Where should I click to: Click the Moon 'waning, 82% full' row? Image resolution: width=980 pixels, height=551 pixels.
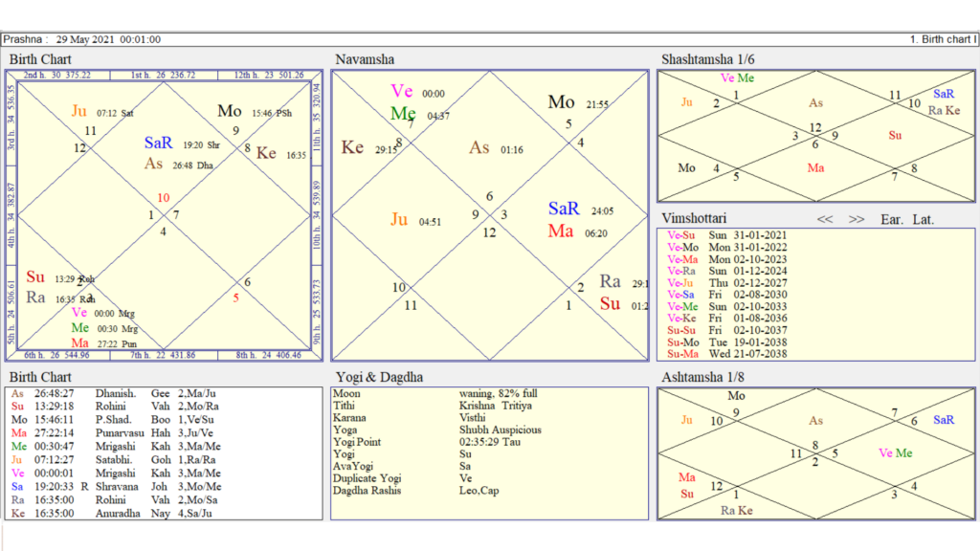435,393
